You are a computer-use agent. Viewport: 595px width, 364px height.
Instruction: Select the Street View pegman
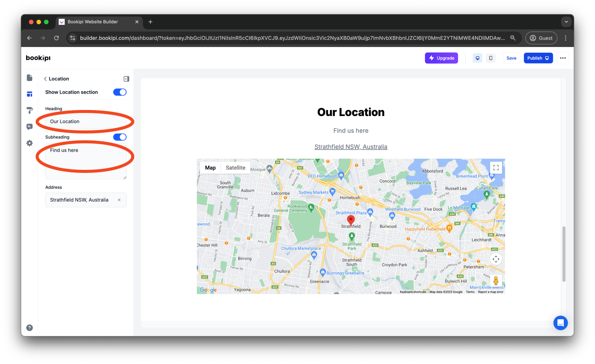point(496,281)
